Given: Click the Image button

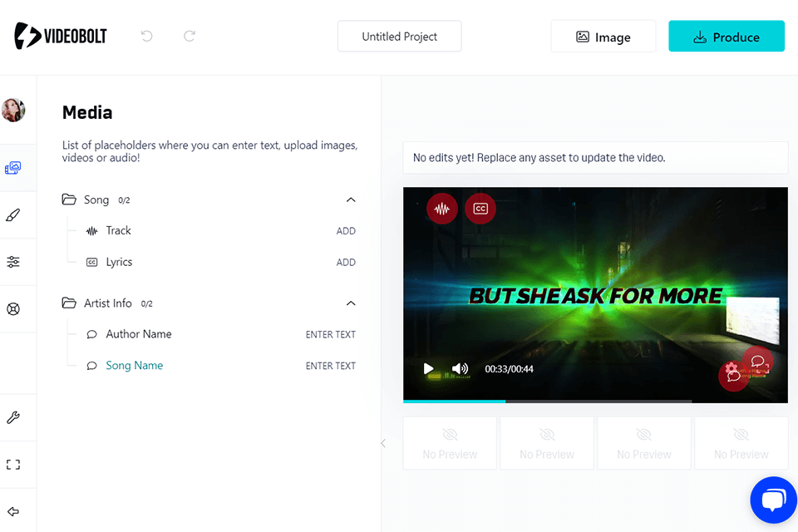Looking at the screenshot, I should pos(603,37).
